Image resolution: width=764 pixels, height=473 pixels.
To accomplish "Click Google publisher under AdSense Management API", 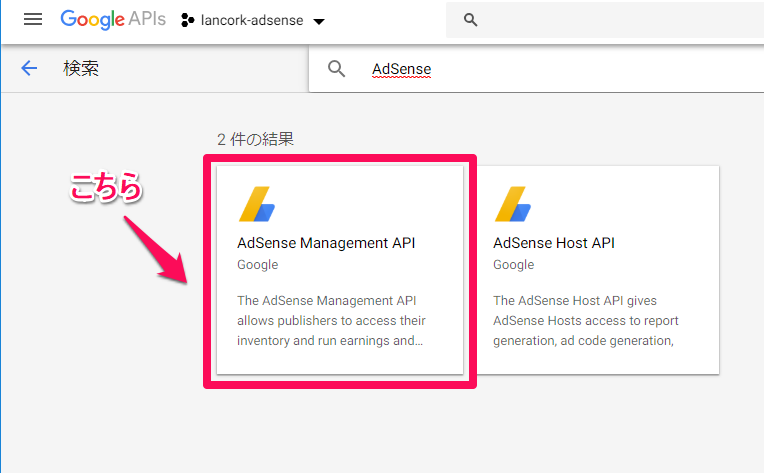I will point(258,265).
